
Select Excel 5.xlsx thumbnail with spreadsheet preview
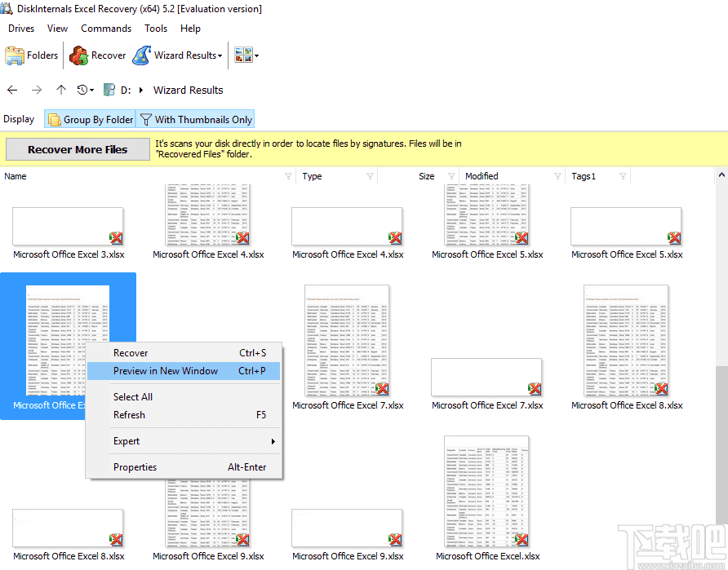pos(487,215)
